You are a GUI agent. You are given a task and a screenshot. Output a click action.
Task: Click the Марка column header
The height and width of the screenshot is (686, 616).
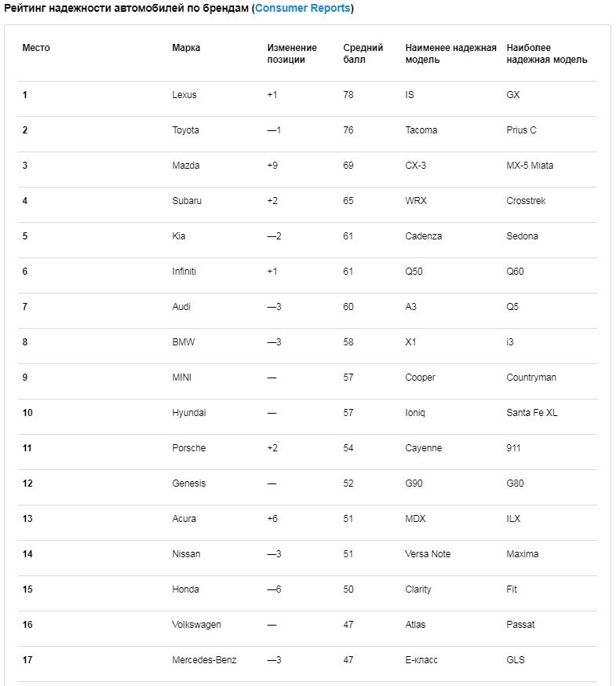(x=186, y=48)
